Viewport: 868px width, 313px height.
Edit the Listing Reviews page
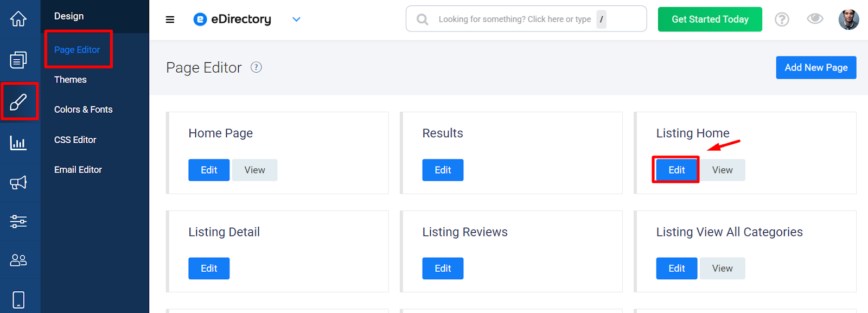(443, 269)
